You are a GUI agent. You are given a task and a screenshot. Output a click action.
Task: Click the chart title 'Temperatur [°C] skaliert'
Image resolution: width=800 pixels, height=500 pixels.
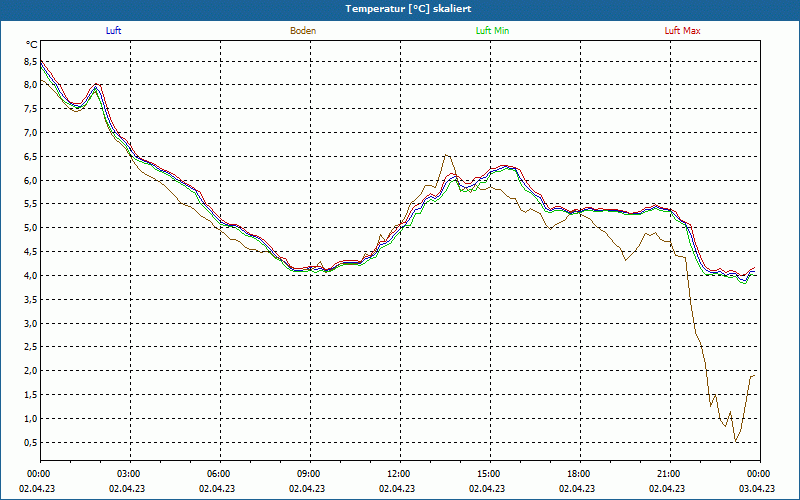click(x=408, y=9)
